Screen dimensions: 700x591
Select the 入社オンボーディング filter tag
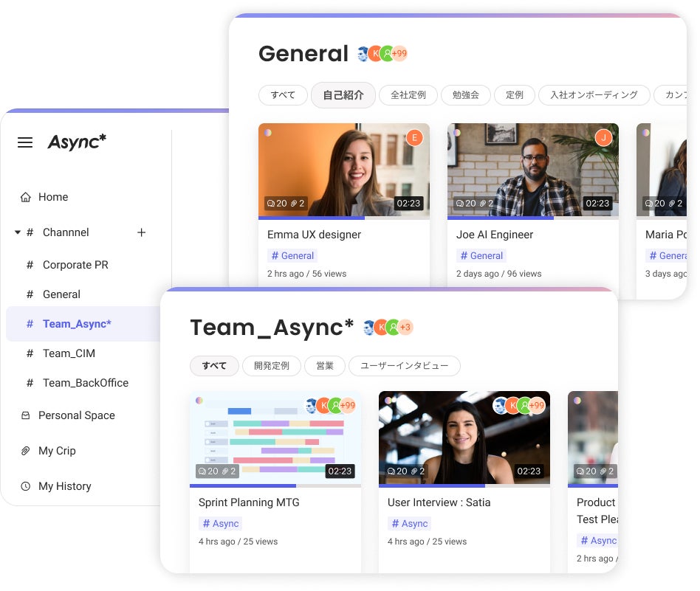click(594, 95)
